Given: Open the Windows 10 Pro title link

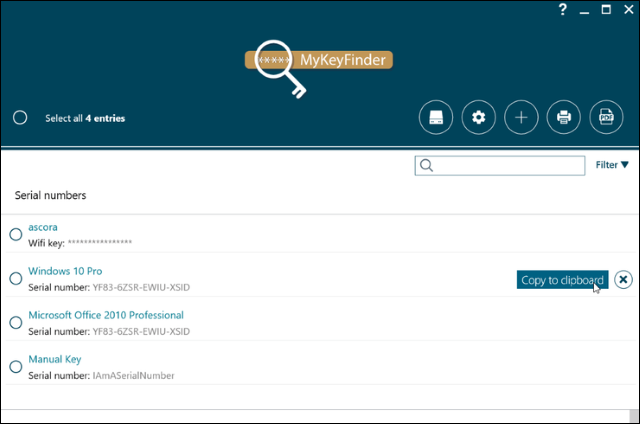Looking at the screenshot, I should 65,271.
